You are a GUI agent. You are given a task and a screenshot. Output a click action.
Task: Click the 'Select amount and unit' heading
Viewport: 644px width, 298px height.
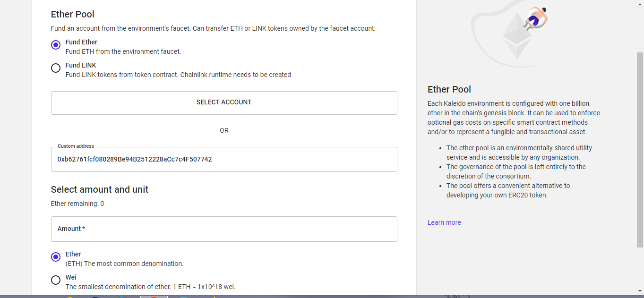tap(100, 189)
